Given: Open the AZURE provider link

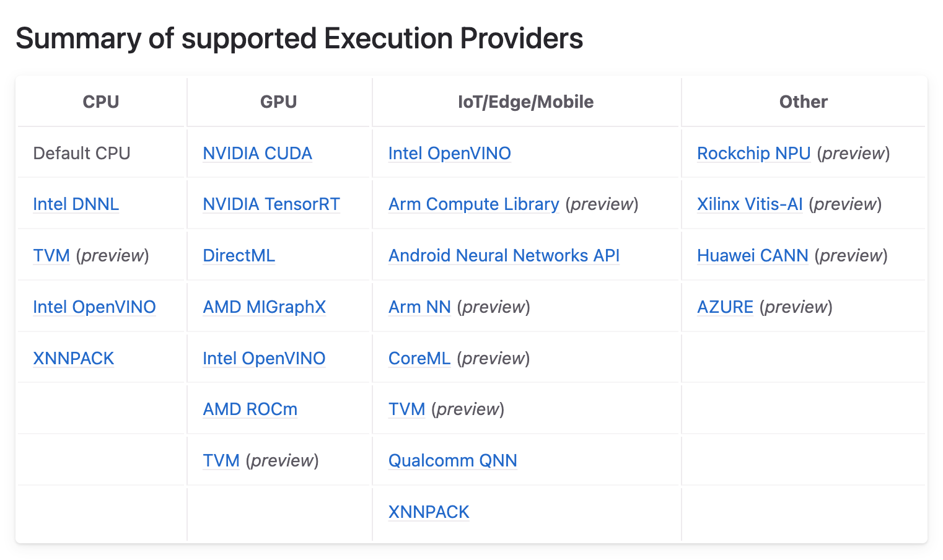Looking at the screenshot, I should (x=725, y=307).
